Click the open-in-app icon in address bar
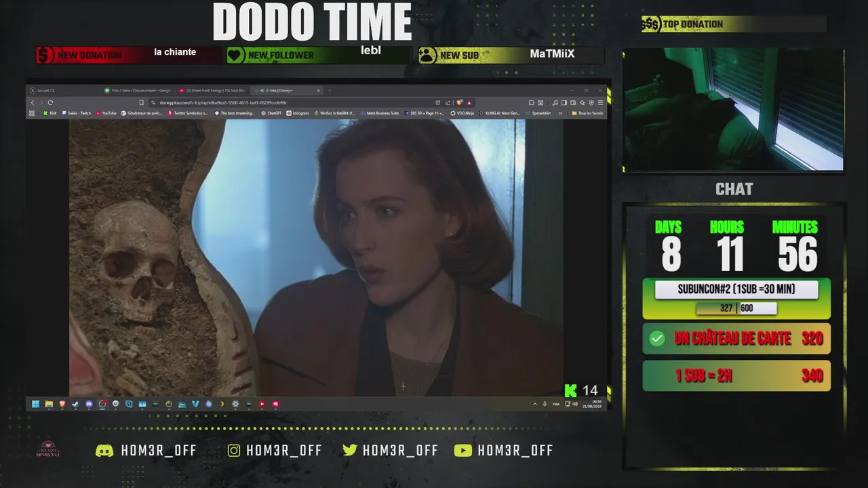Screen dimensions: 868x488 click(x=437, y=102)
